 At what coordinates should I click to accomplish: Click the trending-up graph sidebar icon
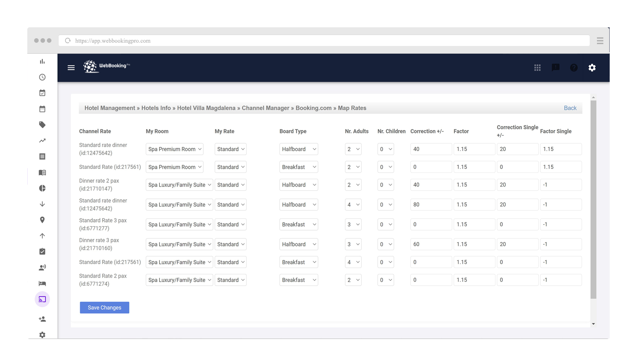[x=42, y=141]
